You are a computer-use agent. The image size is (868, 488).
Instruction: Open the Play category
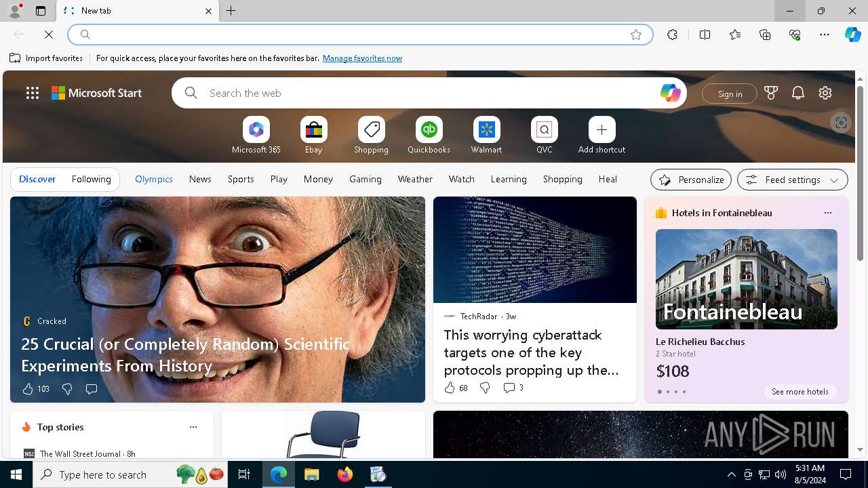click(279, 179)
